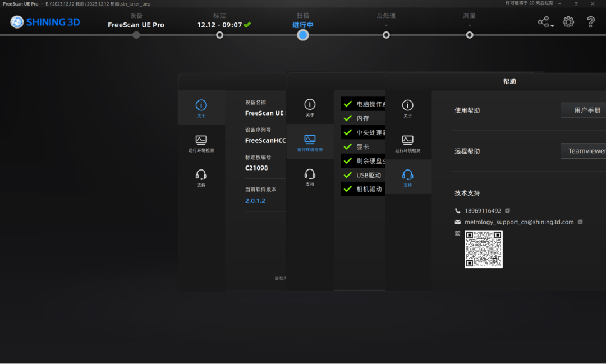Click the 剩余硬盘空间 check row
This screenshot has width=606, height=364.
coord(362,161)
